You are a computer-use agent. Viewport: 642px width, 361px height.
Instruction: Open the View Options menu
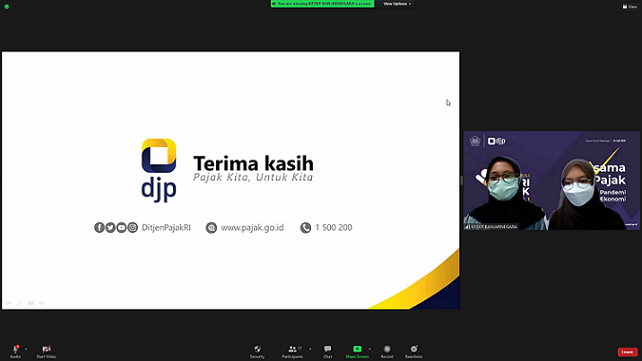coord(397,4)
